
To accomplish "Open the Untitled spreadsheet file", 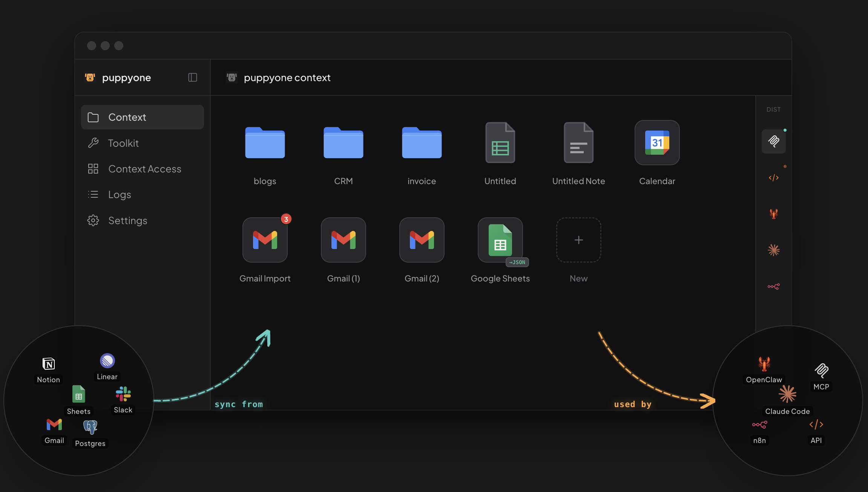I will click(x=500, y=143).
